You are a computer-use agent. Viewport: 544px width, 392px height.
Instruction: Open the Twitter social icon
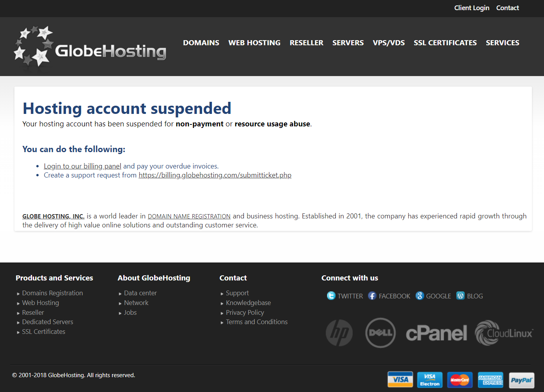point(331,296)
